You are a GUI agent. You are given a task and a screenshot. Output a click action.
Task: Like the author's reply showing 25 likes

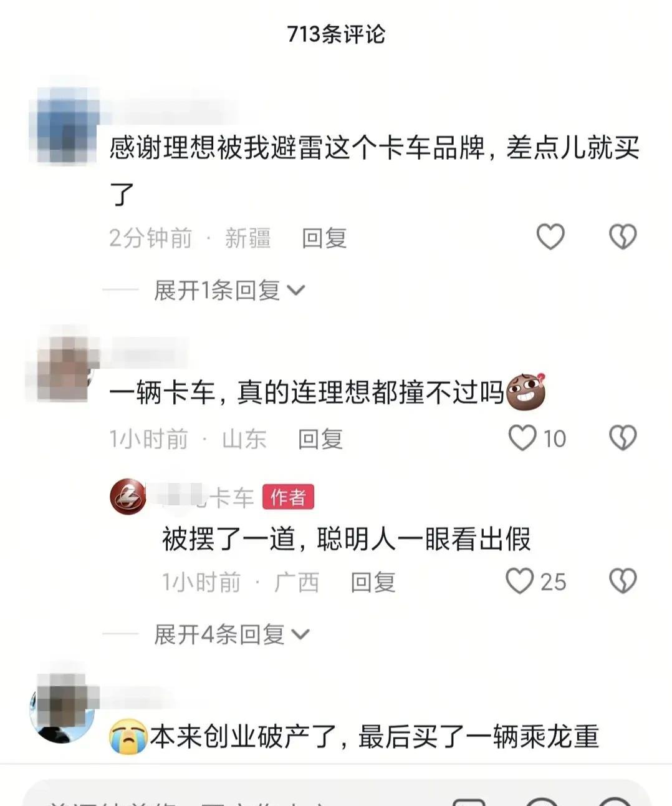519,581
